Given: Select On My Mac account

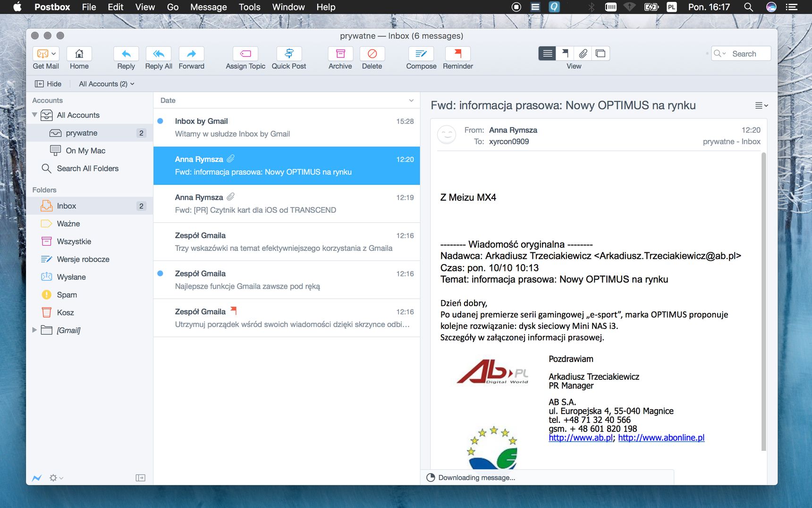Looking at the screenshot, I should coord(90,151).
